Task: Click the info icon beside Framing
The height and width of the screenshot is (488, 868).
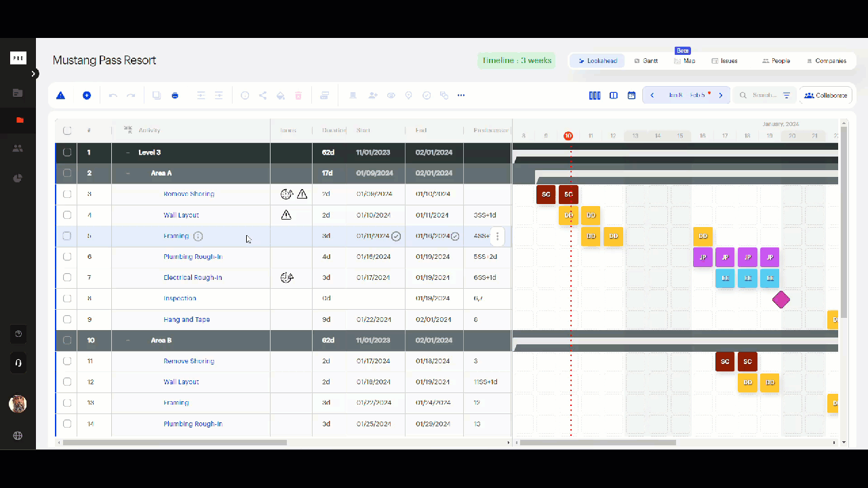Action: pyautogui.click(x=198, y=237)
